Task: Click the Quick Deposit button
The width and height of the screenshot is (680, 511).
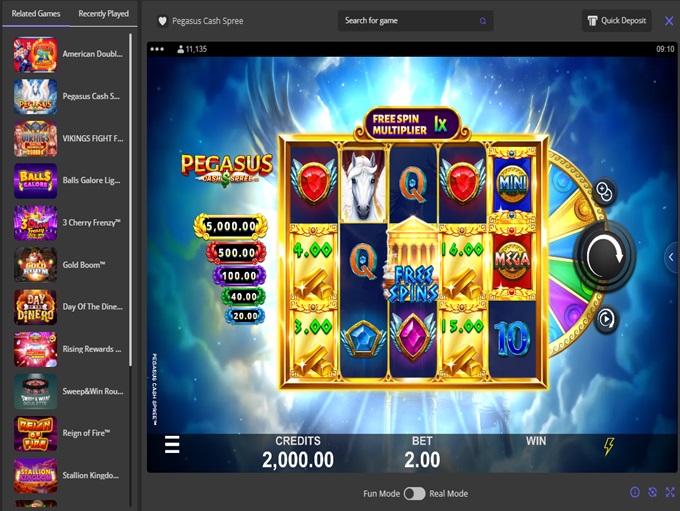Action: tap(617, 20)
